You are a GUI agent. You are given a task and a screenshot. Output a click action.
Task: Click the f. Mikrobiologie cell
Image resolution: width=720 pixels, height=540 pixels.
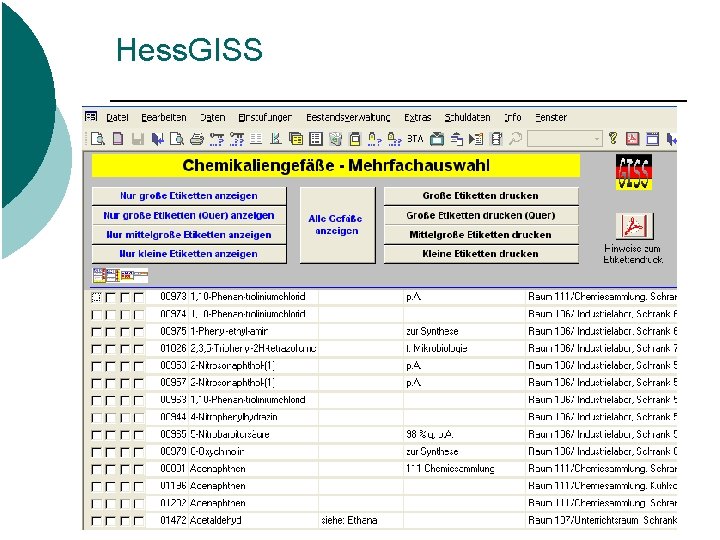click(464, 349)
